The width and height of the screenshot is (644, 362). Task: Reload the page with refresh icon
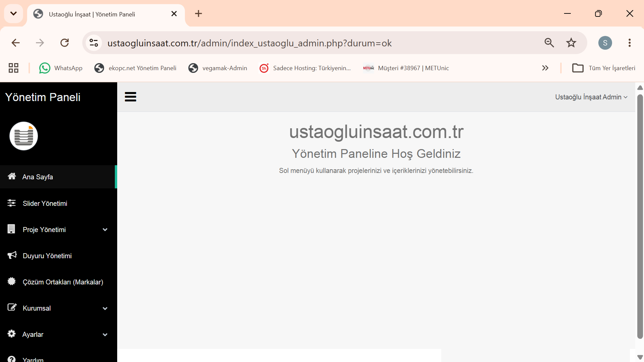tap(64, 43)
